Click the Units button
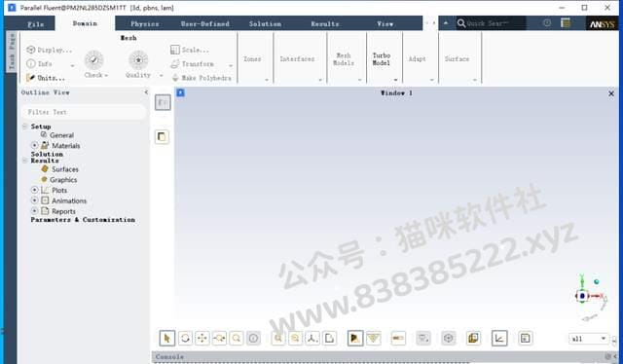This screenshot has height=364, width=623. (x=46, y=78)
